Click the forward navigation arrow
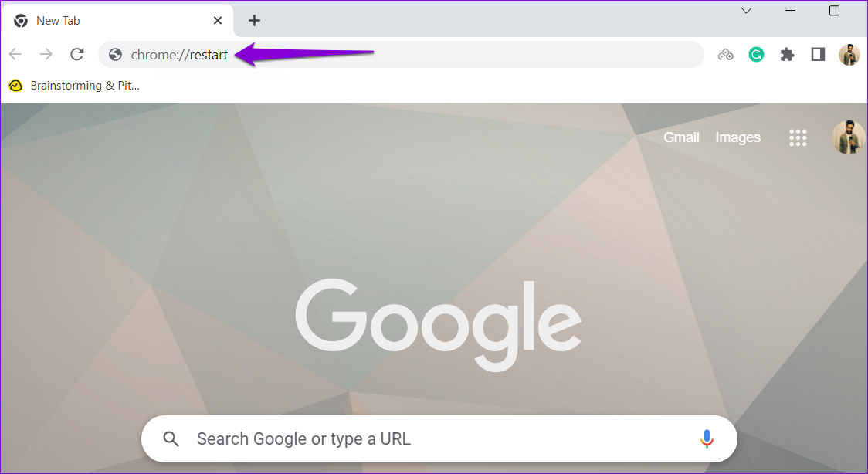 (x=46, y=54)
